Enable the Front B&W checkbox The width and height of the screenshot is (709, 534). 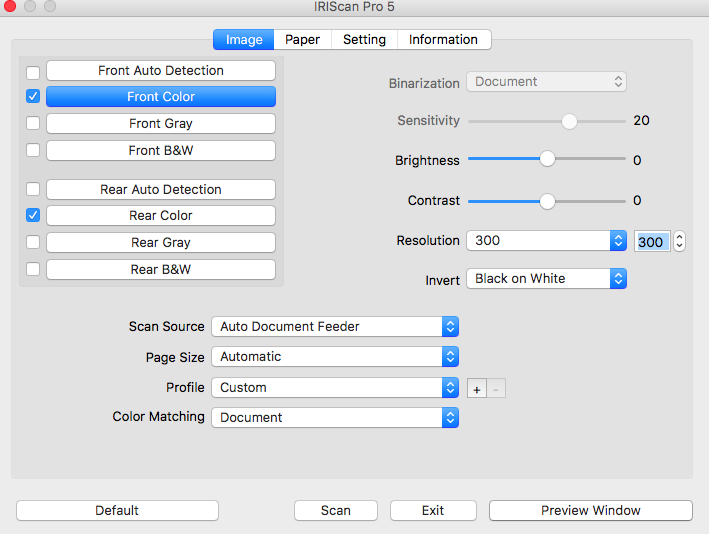coord(33,151)
